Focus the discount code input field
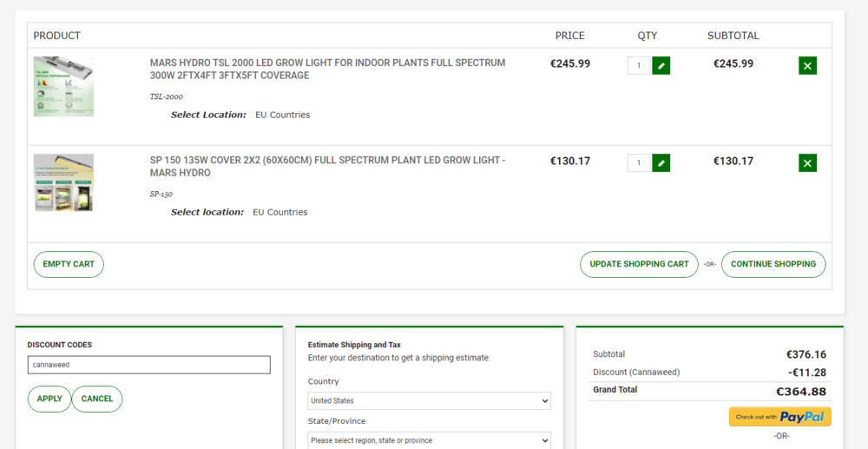Screen dimensions: 868x449 pos(149,365)
